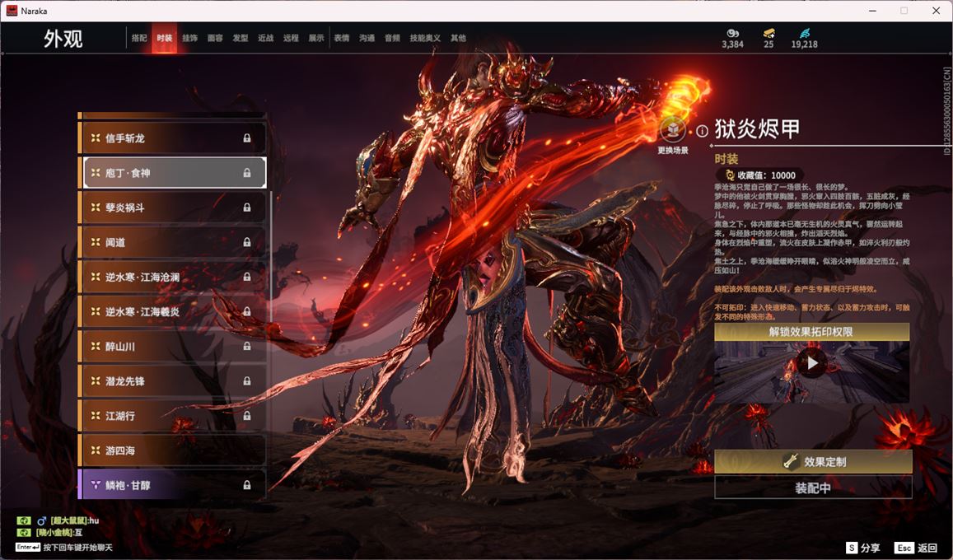Screen dimensions: 953x560
Task: Click the 返回 back button
Action: 917,548
